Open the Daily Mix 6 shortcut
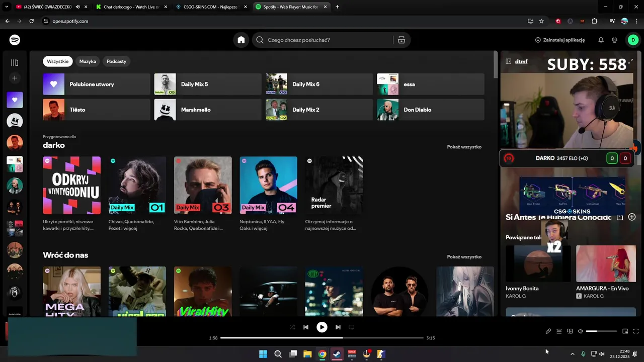 click(319, 84)
